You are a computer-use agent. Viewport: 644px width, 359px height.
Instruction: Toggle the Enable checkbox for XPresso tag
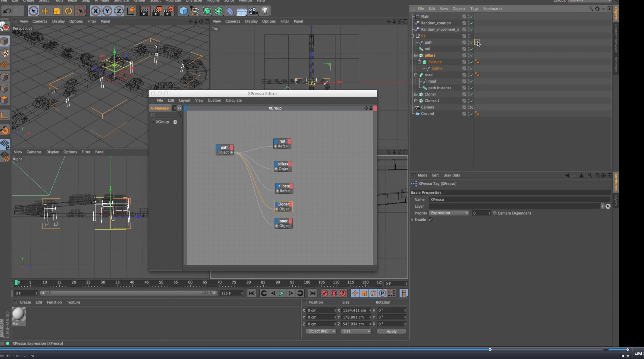click(x=431, y=219)
